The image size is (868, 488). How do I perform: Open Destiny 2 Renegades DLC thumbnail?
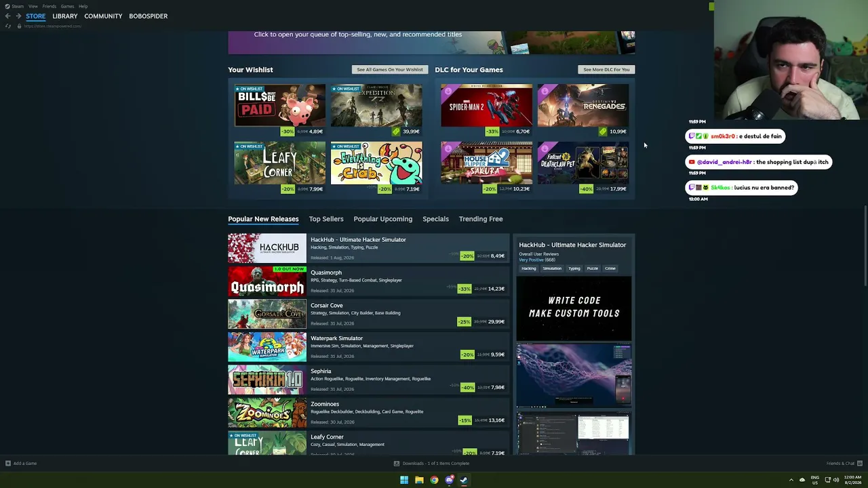click(x=583, y=106)
